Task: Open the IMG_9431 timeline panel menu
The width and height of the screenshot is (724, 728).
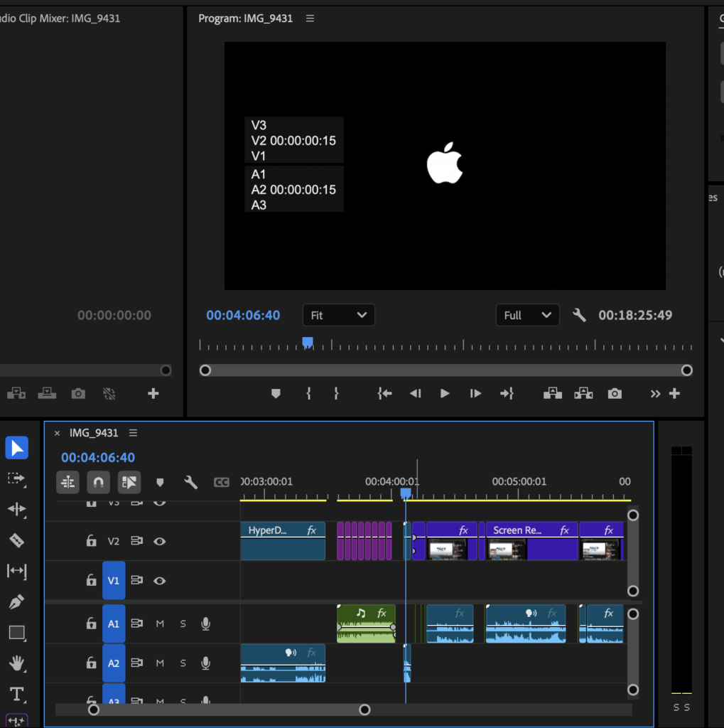Action: [x=133, y=433]
